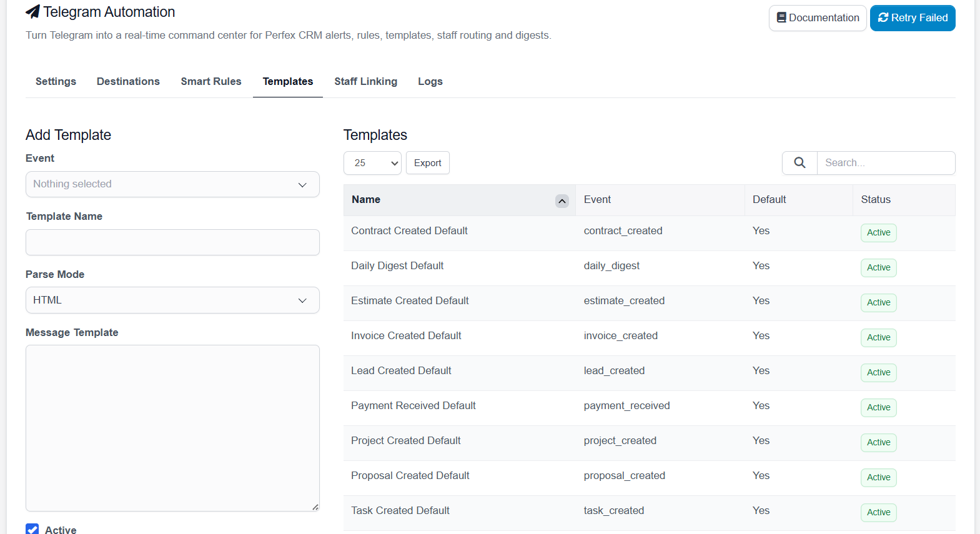
Task: Open the Logs tab
Action: point(430,81)
